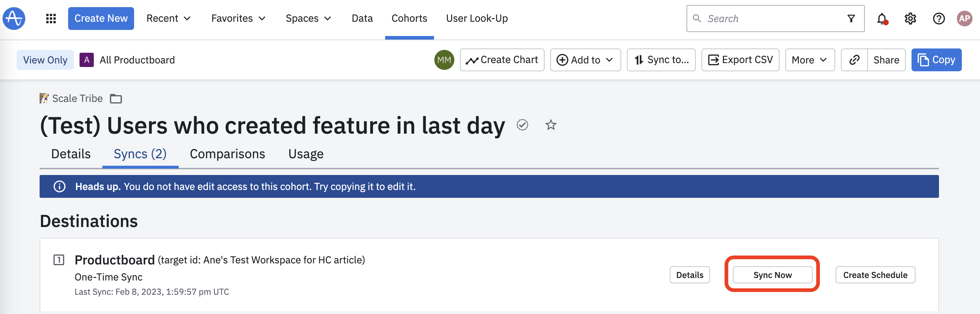Screen dimensions: 980x314
Task: Click Productboard destination name
Action: [114, 260]
